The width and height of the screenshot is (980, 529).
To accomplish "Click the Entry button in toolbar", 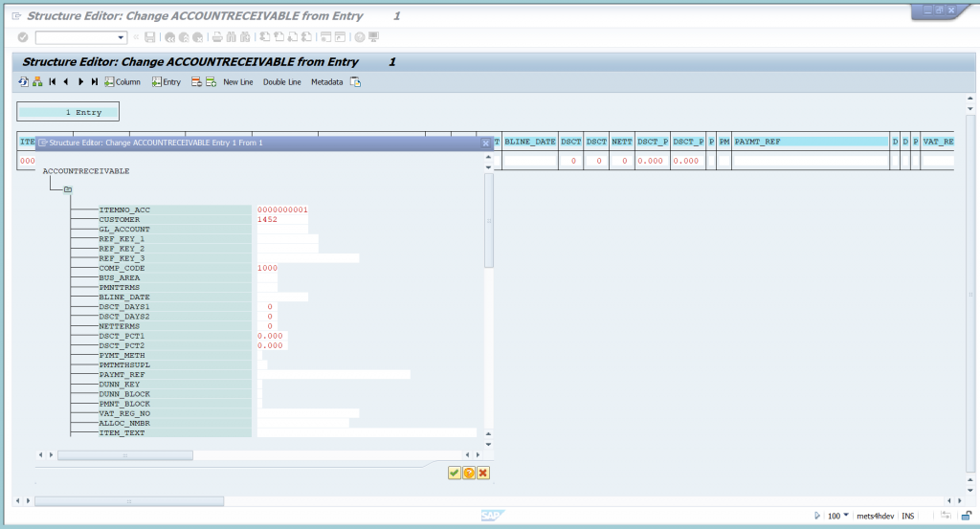I will (167, 82).
